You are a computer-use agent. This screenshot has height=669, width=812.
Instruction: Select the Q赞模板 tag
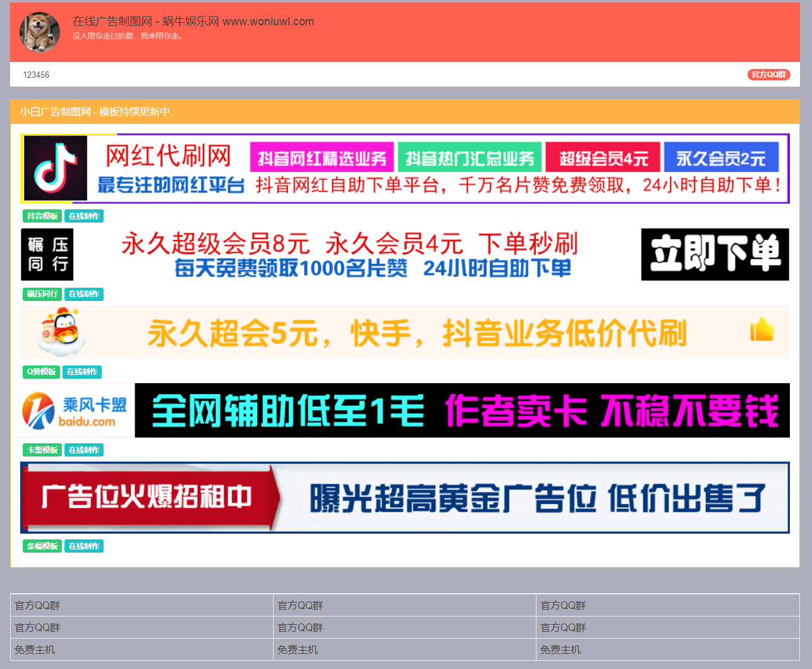tap(40, 372)
